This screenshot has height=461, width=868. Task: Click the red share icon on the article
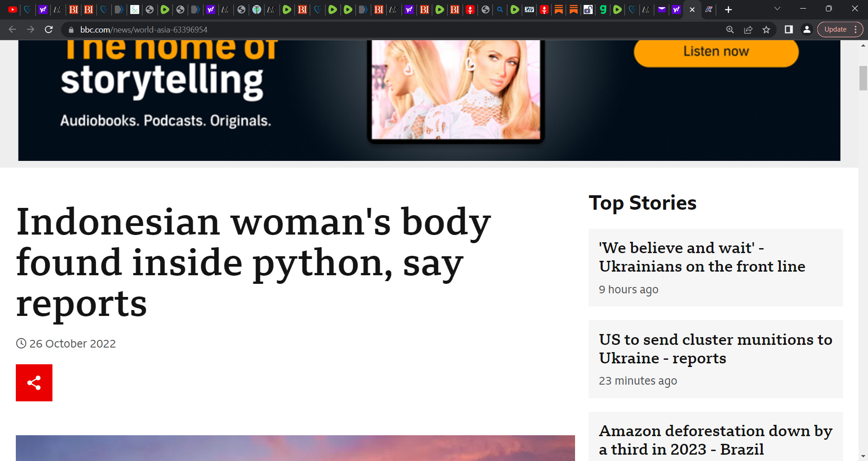[34, 382]
